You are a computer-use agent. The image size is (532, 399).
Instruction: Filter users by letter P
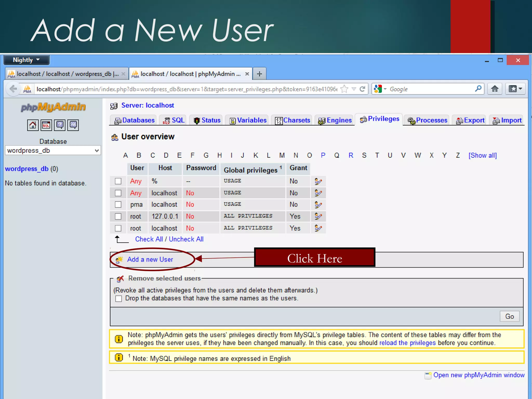tap(323, 155)
